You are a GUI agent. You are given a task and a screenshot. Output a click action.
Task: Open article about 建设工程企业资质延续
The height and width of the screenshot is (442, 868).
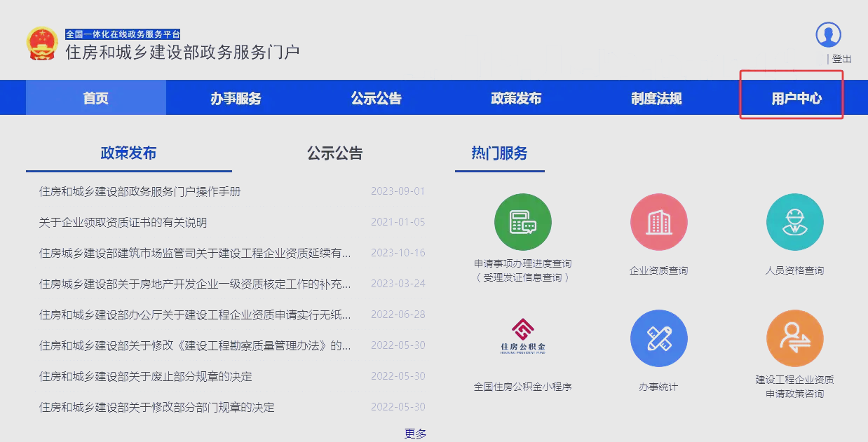[x=195, y=253]
